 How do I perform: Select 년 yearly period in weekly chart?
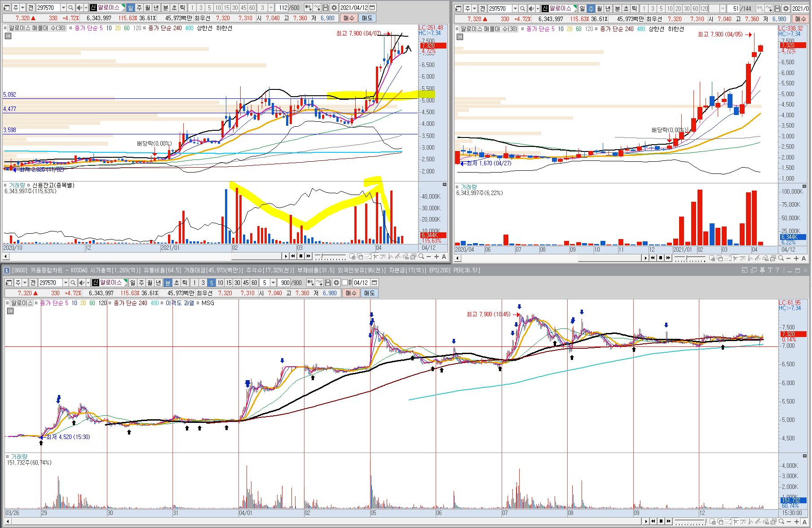[x=608, y=9]
